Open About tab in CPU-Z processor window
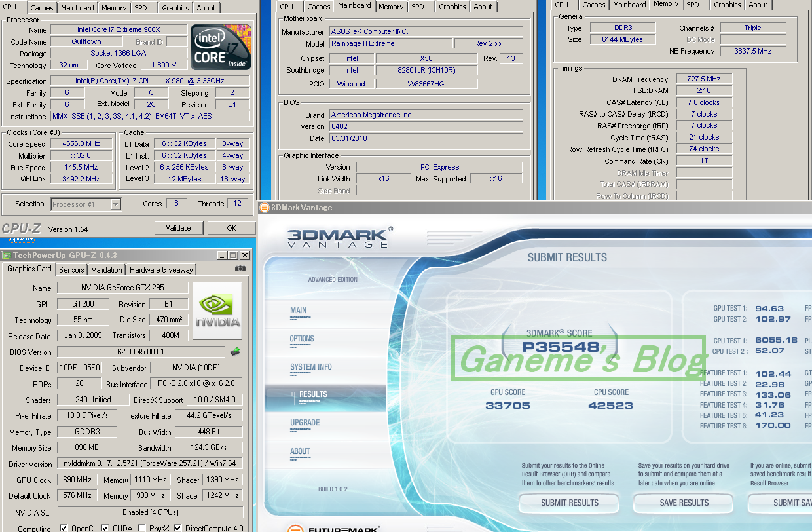This screenshot has width=812, height=532. coord(206,8)
